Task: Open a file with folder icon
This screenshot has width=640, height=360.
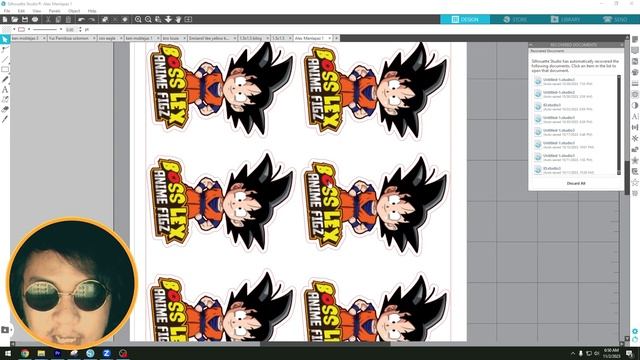Action: [15, 19]
